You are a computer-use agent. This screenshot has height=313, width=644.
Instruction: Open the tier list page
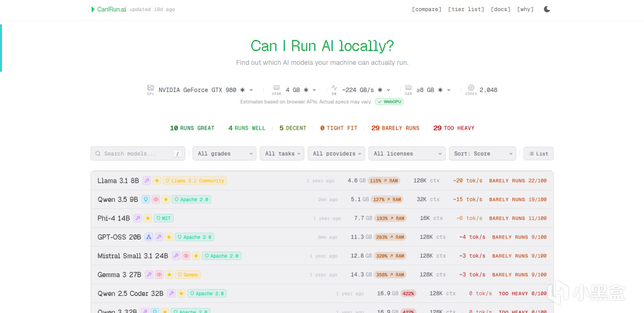tap(466, 9)
